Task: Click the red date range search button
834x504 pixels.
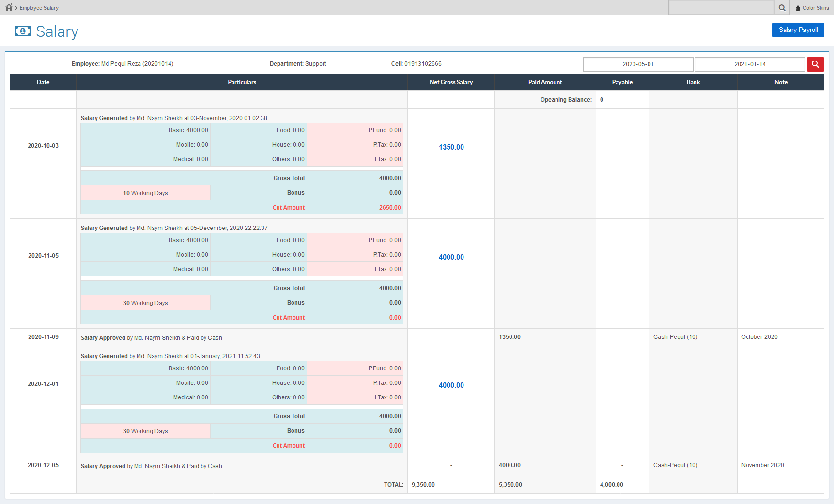Action: point(815,64)
